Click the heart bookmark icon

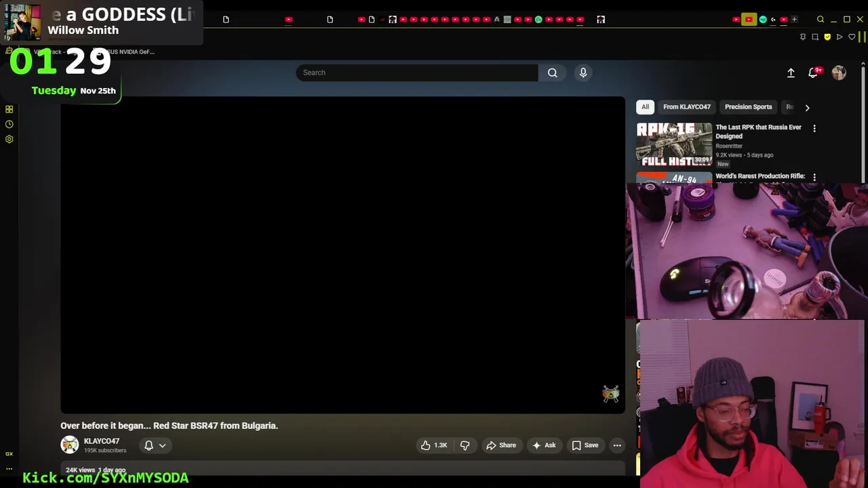(852, 37)
